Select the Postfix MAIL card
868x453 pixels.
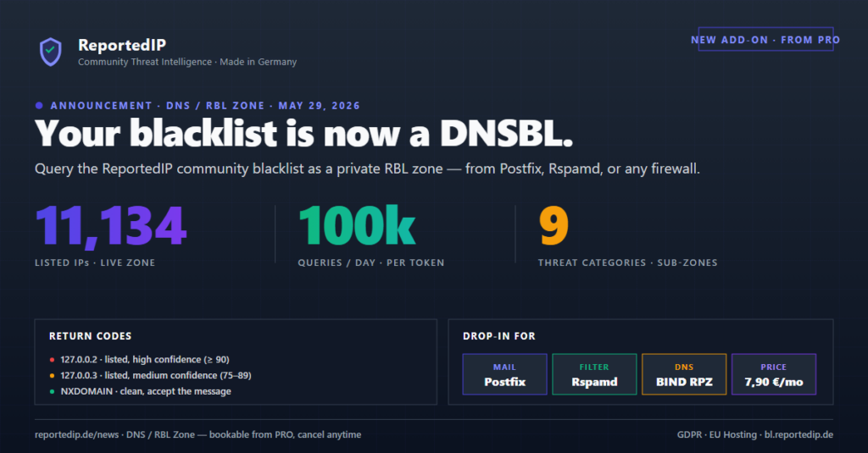505,374
